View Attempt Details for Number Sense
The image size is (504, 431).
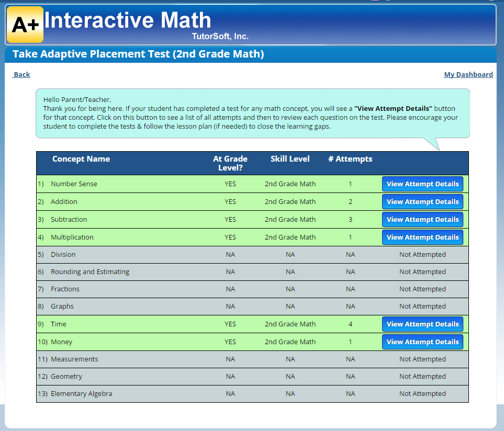pos(422,184)
